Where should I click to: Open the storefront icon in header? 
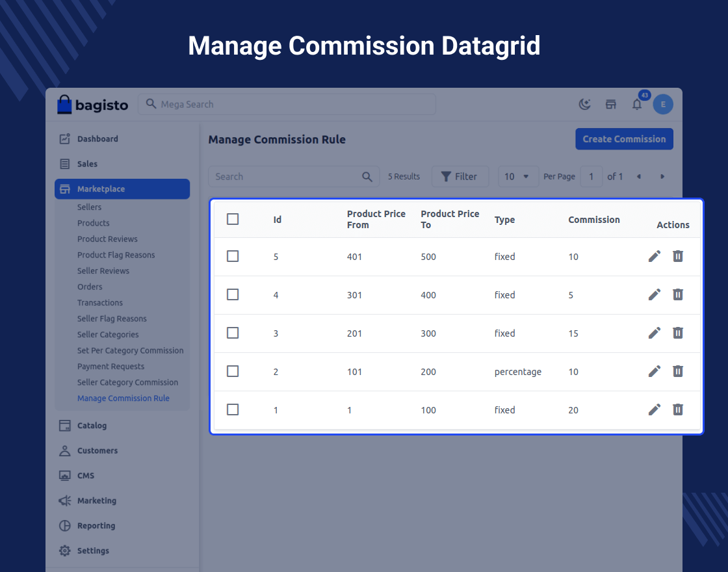pyautogui.click(x=610, y=105)
